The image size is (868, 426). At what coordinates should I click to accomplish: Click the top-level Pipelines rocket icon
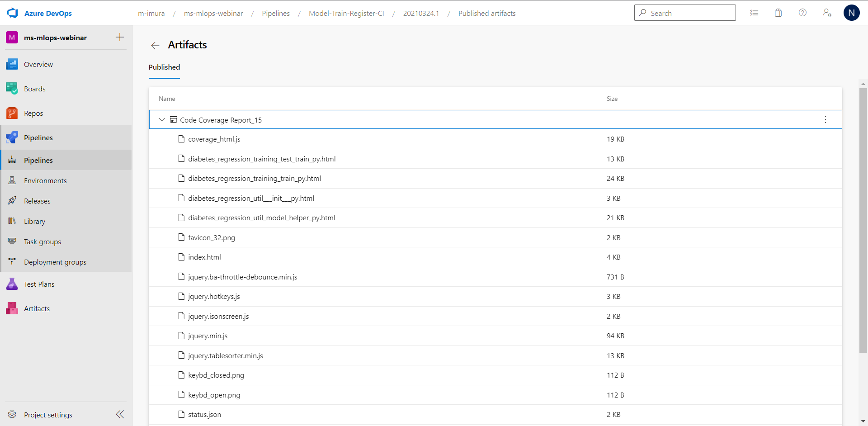[12, 137]
